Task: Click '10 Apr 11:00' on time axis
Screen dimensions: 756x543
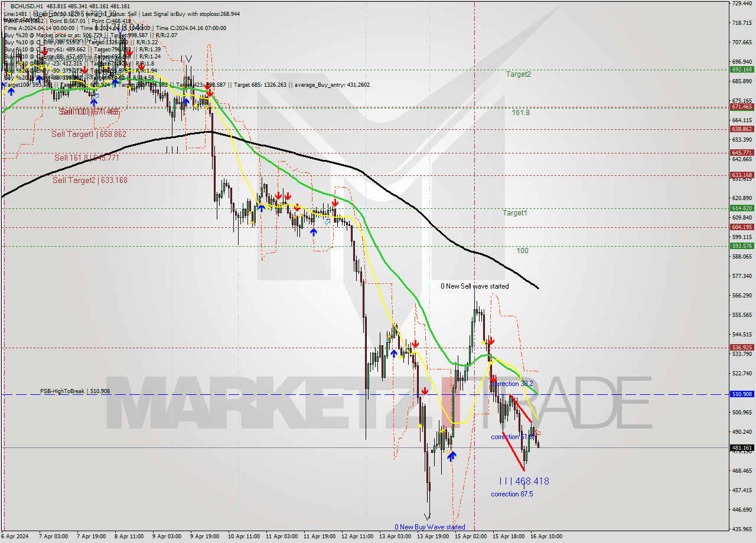Action: 243,537
